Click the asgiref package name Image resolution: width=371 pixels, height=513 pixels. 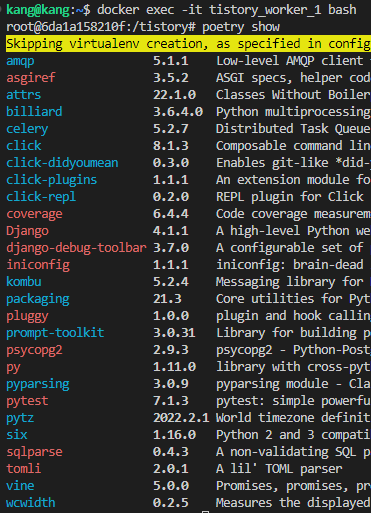coord(31,78)
